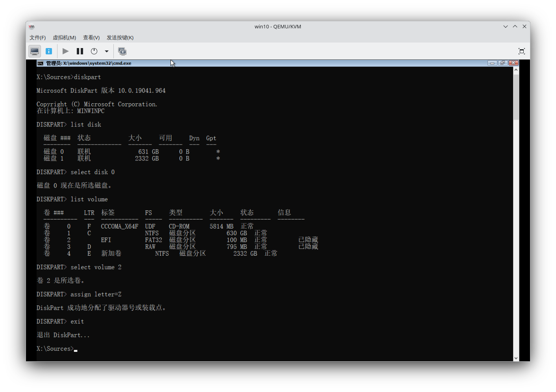Click the cmd.exe title bar text

pyautogui.click(x=89, y=63)
